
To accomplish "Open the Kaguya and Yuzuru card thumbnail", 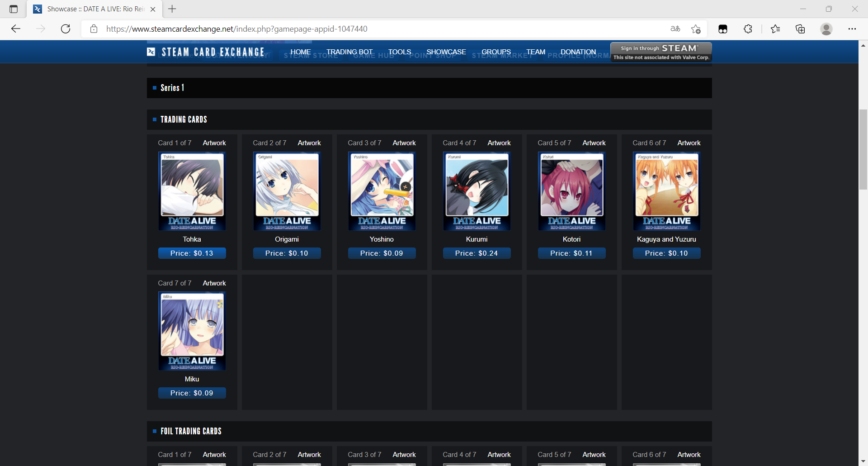I will coord(667,191).
